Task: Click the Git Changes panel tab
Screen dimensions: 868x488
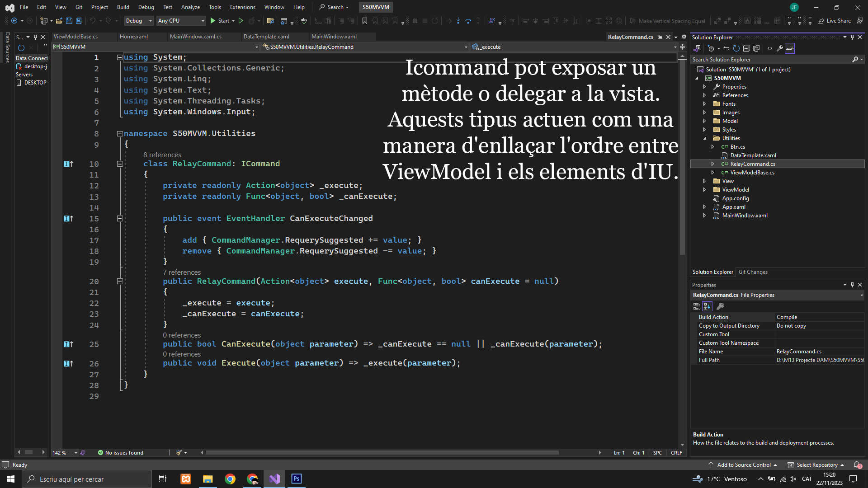Action: 753,272
